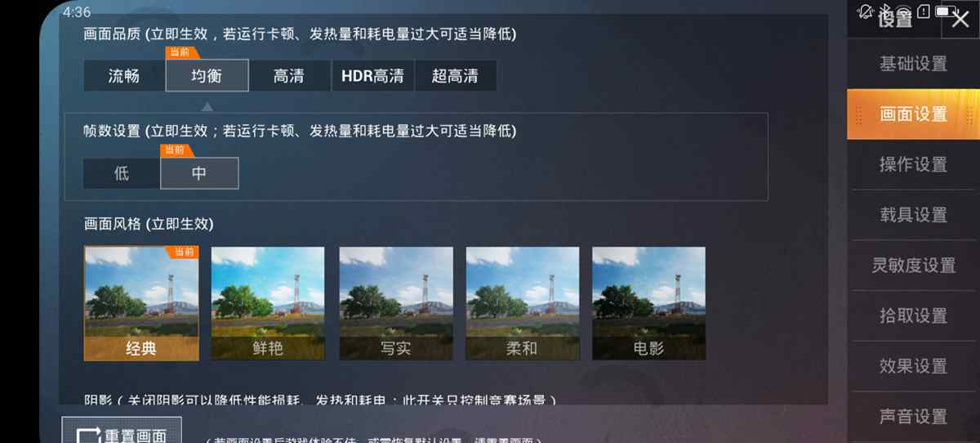980x443 pixels.
Task: Set frame rate to 低
Action: [122, 173]
